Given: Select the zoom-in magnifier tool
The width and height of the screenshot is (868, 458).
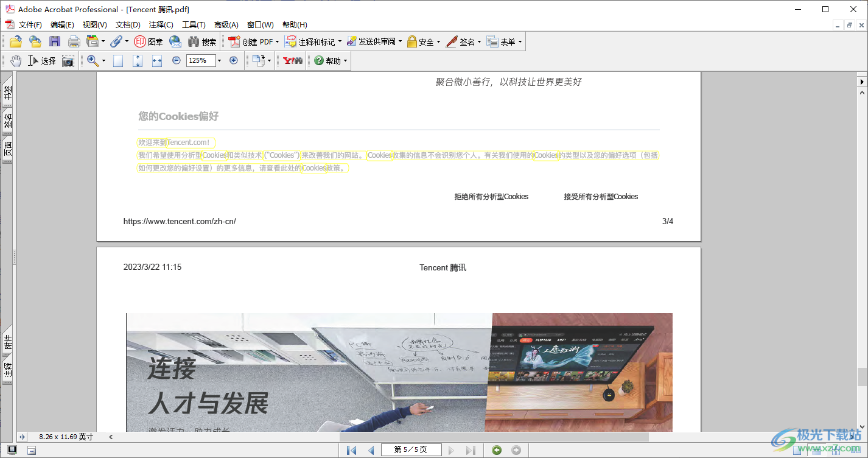Looking at the screenshot, I should (x=93, y=60).
